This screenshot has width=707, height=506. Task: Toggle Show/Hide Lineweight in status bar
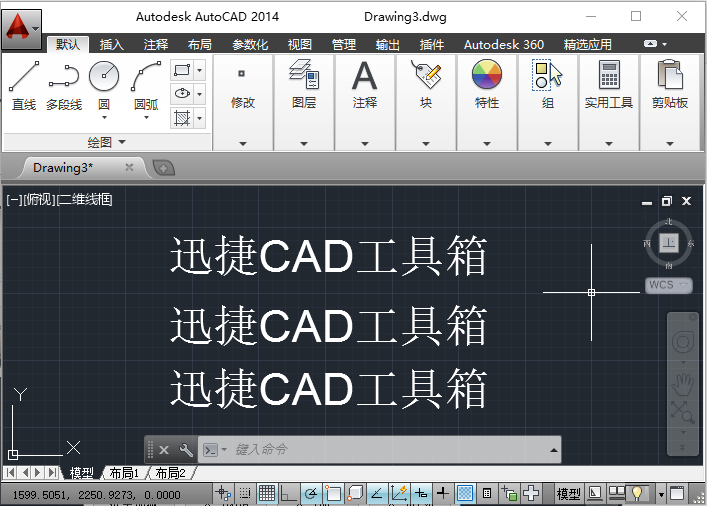click(x=443, y=493)
